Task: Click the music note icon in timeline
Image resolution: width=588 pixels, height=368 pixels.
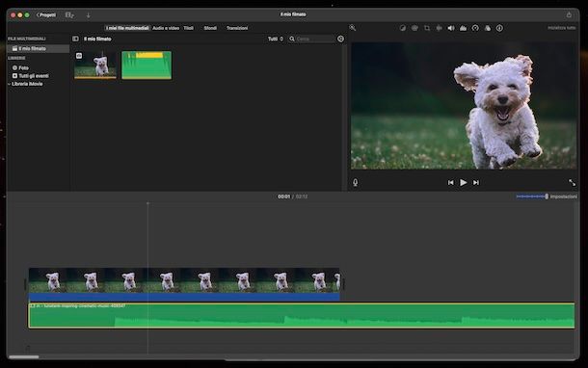Action: click(28, 348)
